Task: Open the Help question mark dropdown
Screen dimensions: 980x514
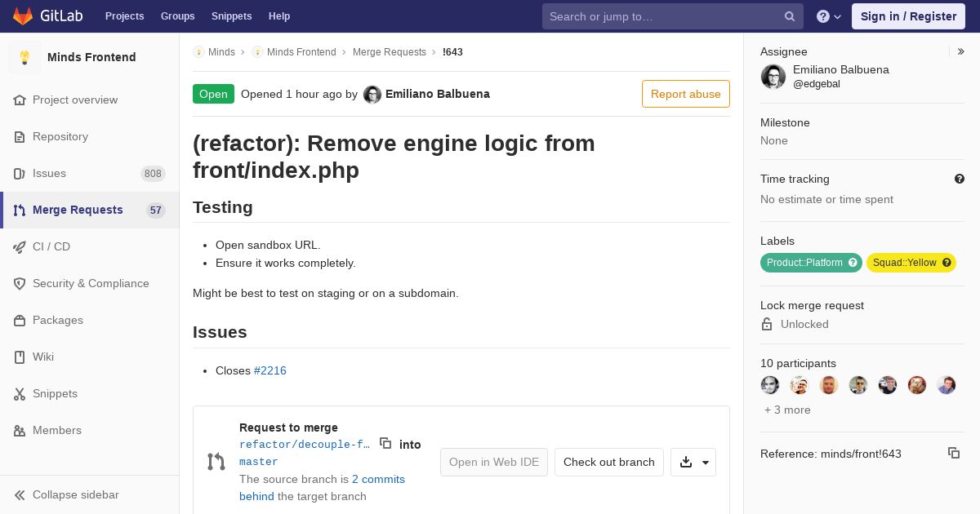Action: pyautogui.click(x=829, y=16)
